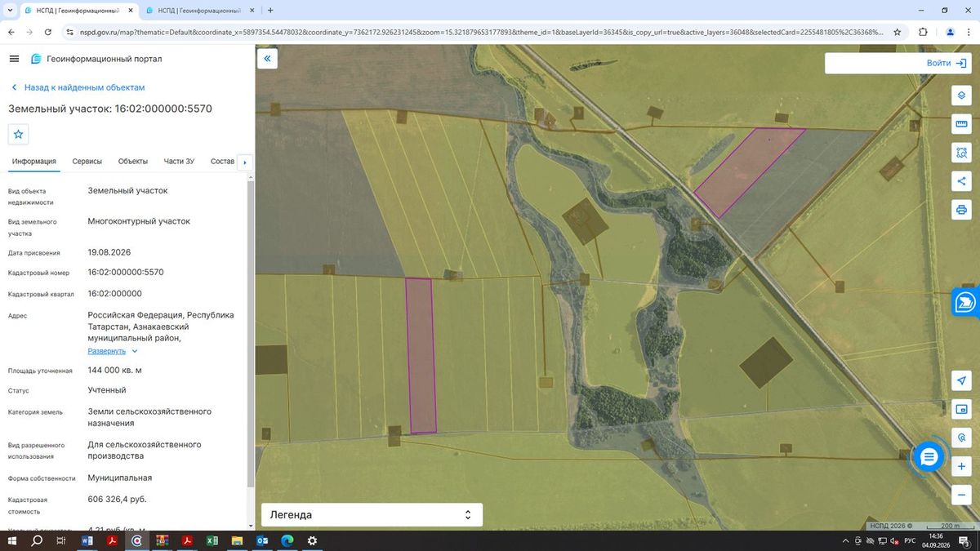Viewport: 980px width, 551px height.
Task: Open Windows Settings gear from taskbar
Action: pyautogui.click(x=312, y=540)
